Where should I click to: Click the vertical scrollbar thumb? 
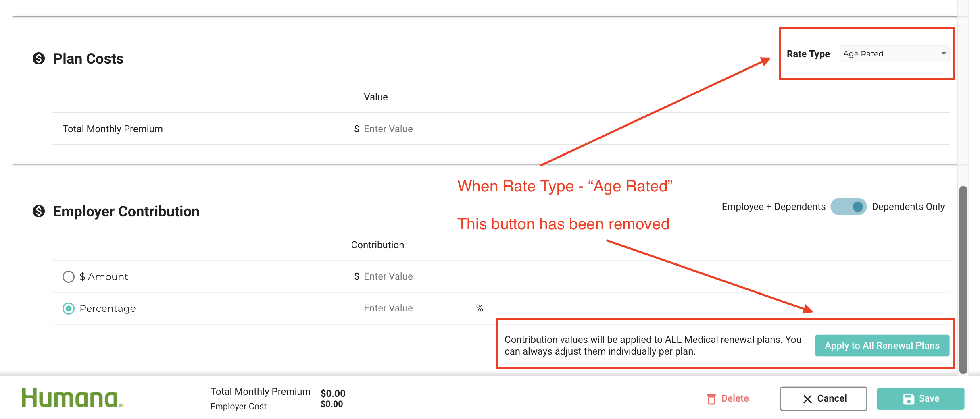tap(963, 280)
